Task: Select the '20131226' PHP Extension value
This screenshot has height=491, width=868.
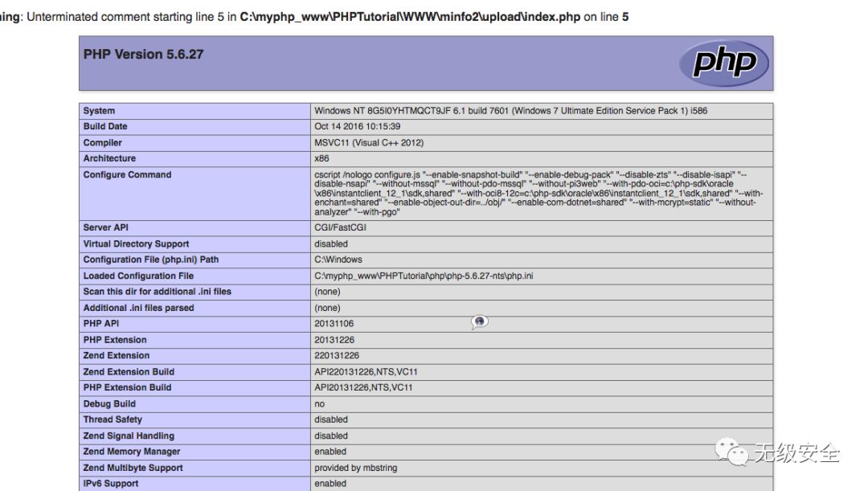Action: click(334, 340)
